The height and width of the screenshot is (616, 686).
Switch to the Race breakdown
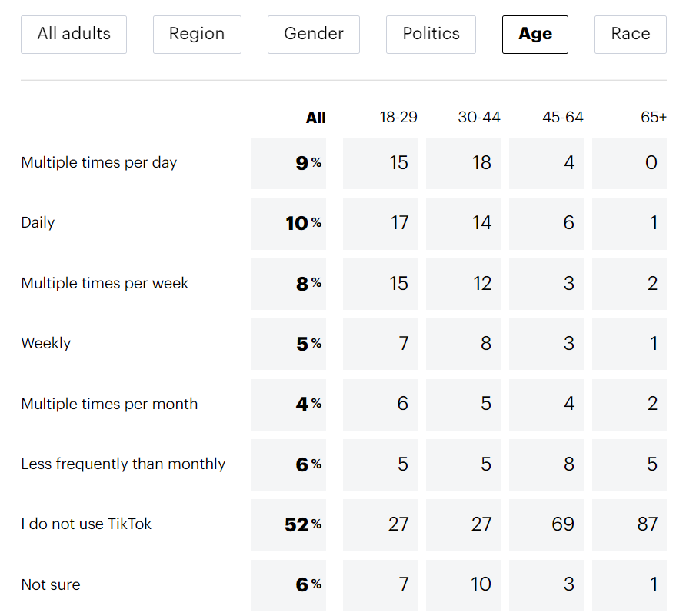point(631,34)
